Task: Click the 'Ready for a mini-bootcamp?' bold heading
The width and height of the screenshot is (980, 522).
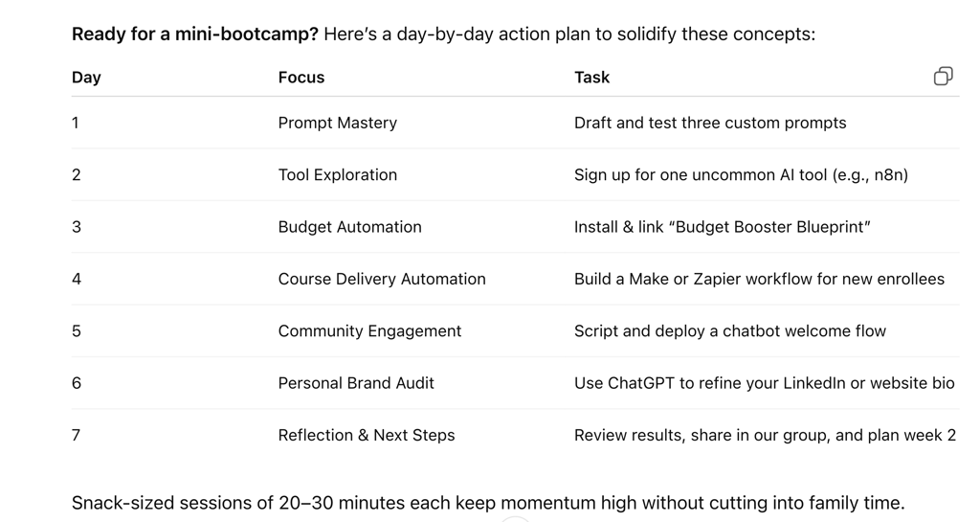Action: coord(195,34)
